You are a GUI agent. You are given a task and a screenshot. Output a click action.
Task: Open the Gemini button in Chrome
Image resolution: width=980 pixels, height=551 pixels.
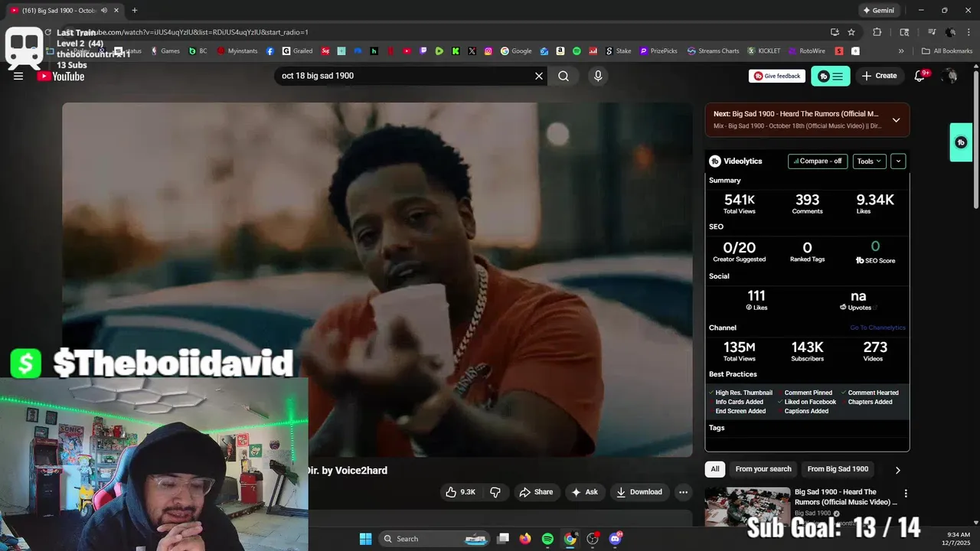tap(878, 11)
